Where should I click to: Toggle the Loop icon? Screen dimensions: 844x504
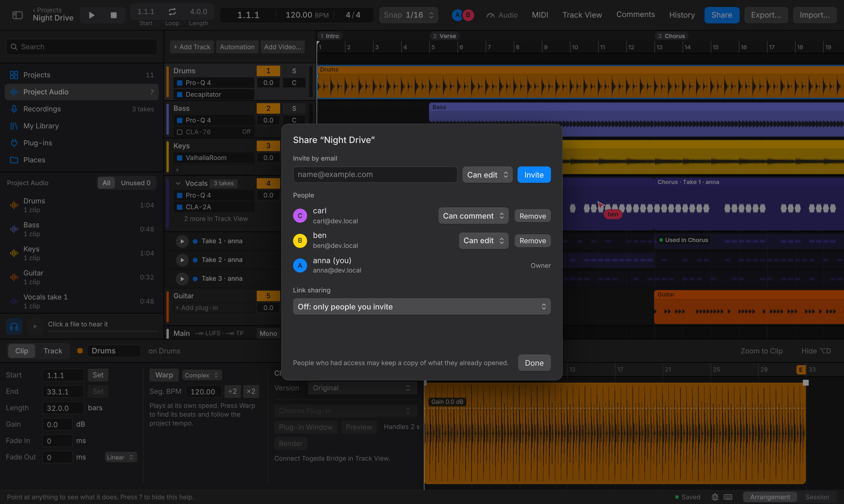tap(172, 12)
